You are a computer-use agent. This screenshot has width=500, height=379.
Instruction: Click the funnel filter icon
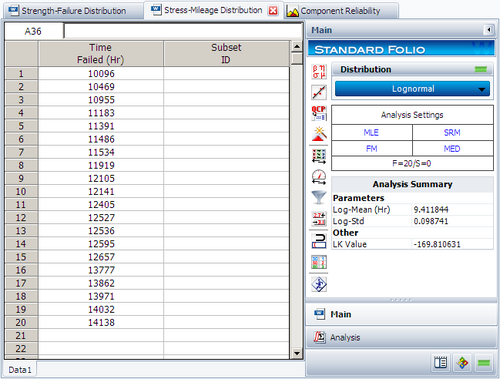tap(319, 197)
